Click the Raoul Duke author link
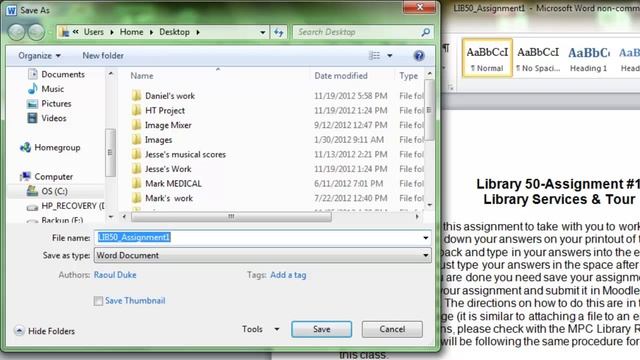The height and width of the screenshot is (360, 640). pyautogui.click(x=115, y=275)
